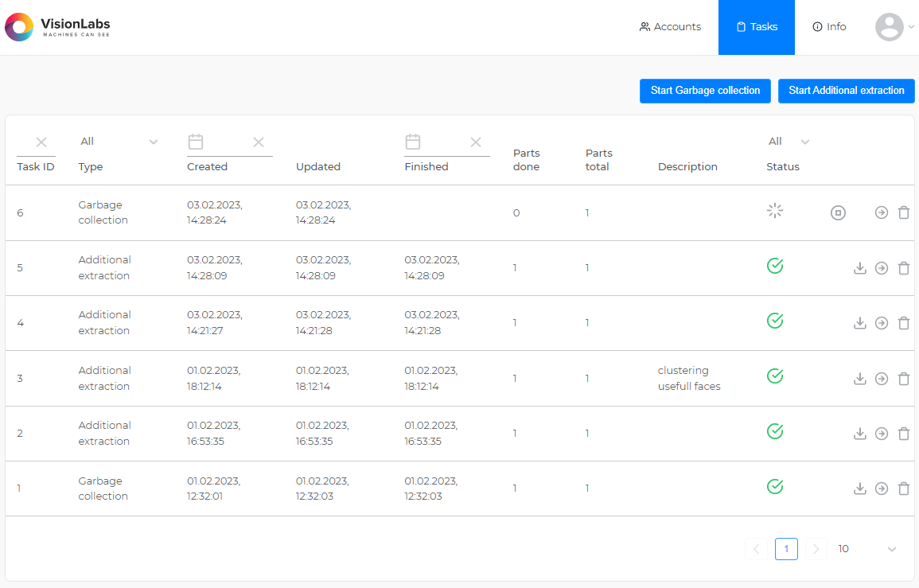
Task: Open the rows per page dropdown showing 10
Action: [x=866, y=549]
